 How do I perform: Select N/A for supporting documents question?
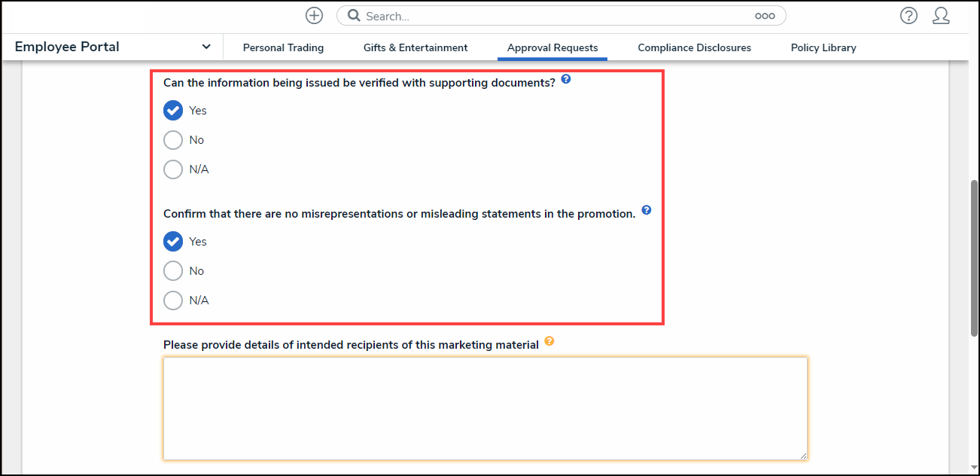173,169
